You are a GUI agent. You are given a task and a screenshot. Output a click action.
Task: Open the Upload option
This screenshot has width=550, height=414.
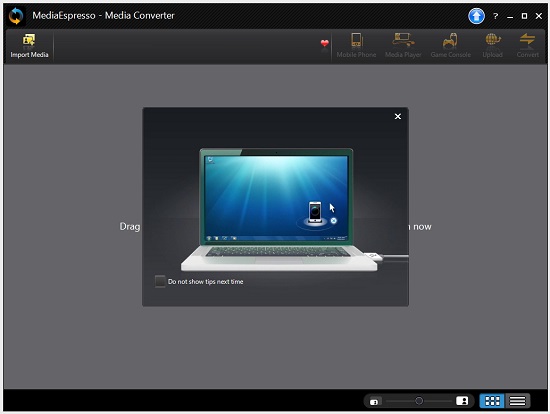click(x=492, y=46)
